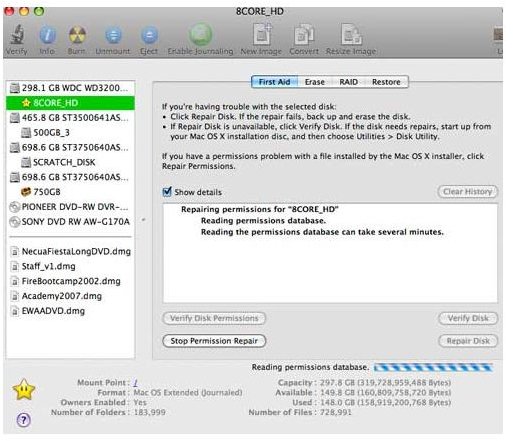Click the large star volume icon
Screen dimensions: 513x441
pos(24,390)
